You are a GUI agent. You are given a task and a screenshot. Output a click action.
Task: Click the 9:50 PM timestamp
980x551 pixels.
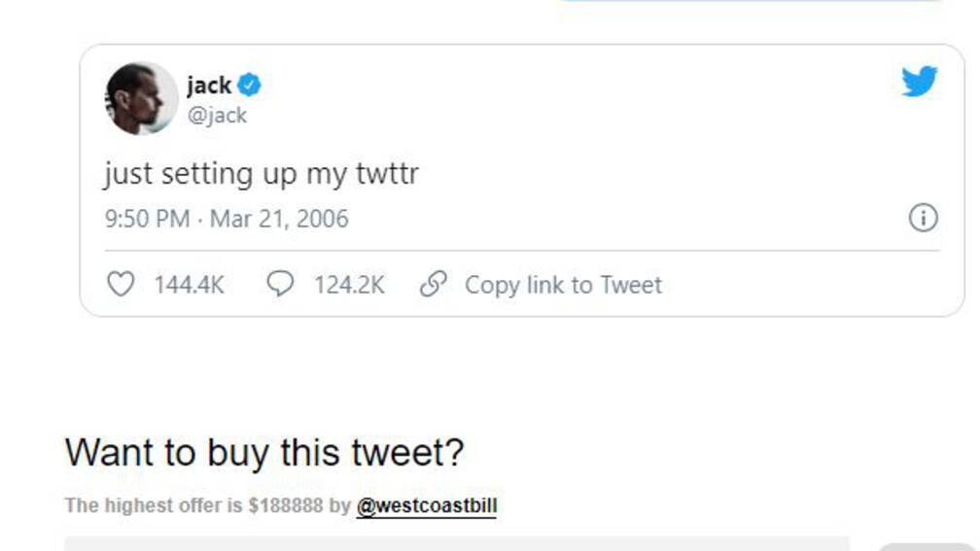147,219
